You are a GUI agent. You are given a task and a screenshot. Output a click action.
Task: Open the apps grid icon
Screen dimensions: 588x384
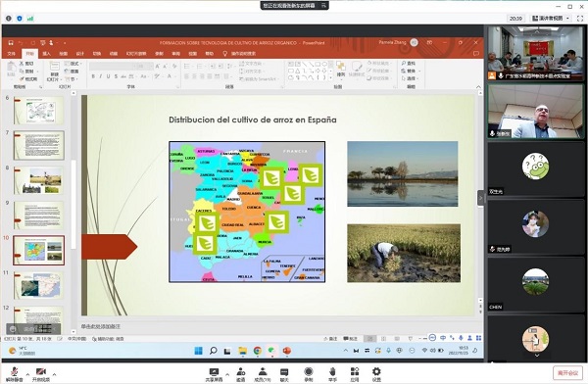pyautogui.click(x=355, y=374)
